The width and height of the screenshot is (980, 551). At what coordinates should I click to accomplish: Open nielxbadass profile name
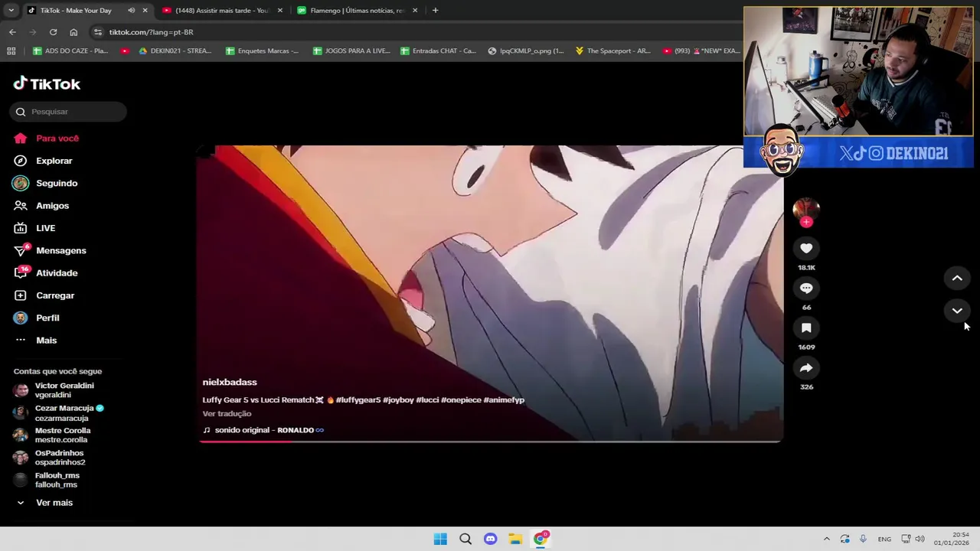coord(230,382)
